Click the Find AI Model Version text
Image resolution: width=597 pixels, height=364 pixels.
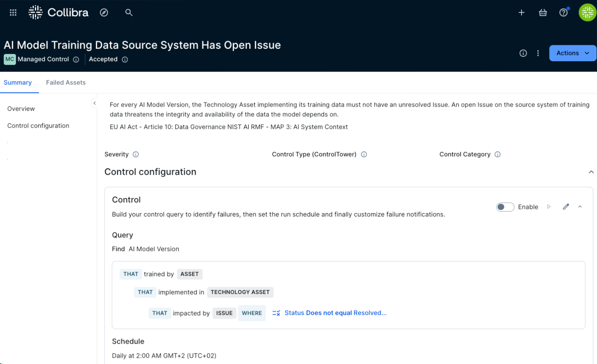click(146, 249)
